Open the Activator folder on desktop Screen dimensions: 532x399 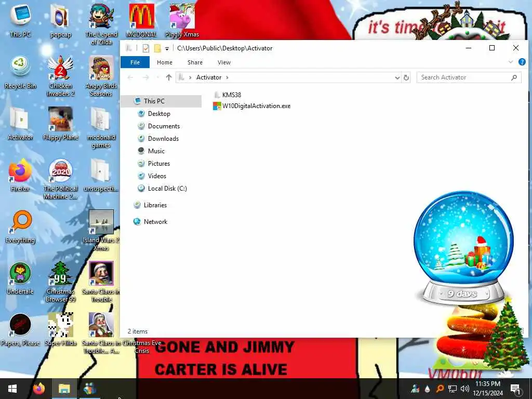click(x=20, y=124)
